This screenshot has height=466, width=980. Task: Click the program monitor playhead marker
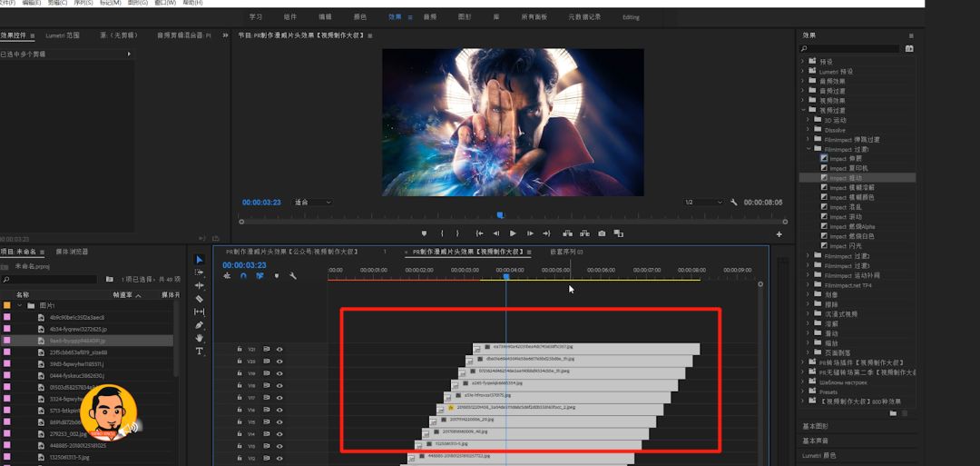(501, 215)
